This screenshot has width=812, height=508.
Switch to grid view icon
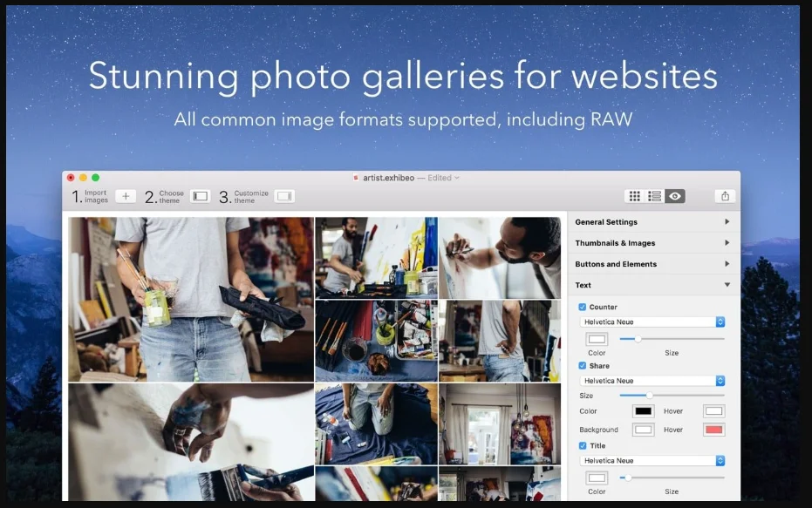[634, 196]
